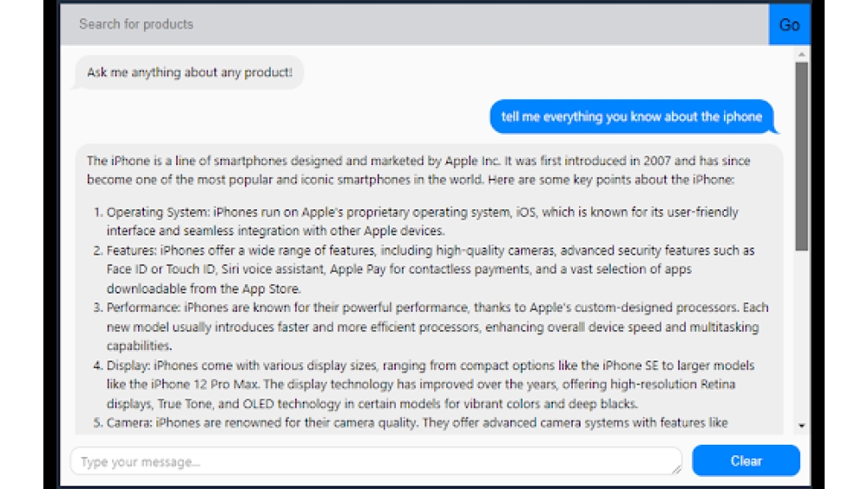Screen dimensions: 868x489
Task: Click the scrollbar down arrow
Action: (x=802, y=426)
